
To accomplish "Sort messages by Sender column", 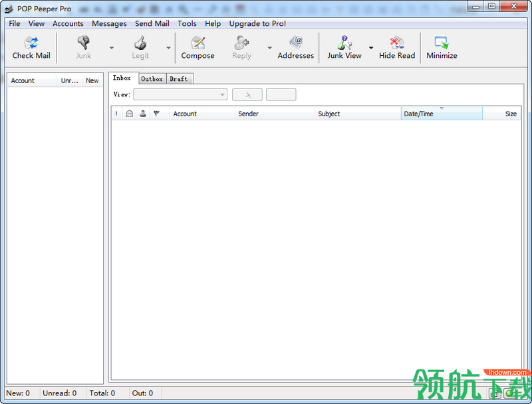I will click(x=275, y=114).
